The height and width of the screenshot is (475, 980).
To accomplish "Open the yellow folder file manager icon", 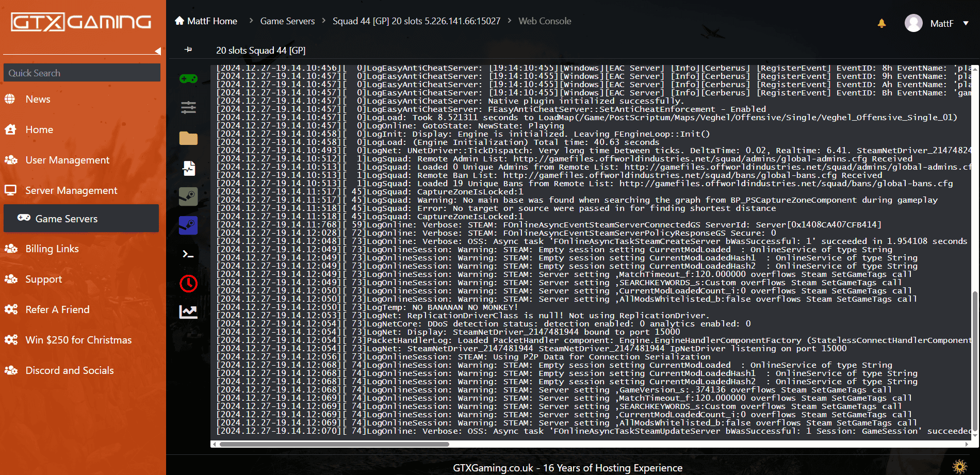I will (188, 138).
